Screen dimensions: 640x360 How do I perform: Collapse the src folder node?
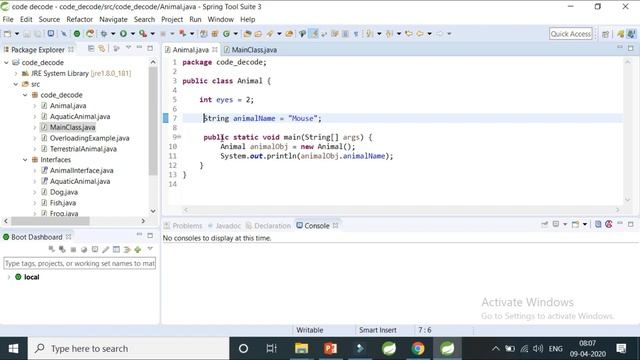[x=16, y=84]
